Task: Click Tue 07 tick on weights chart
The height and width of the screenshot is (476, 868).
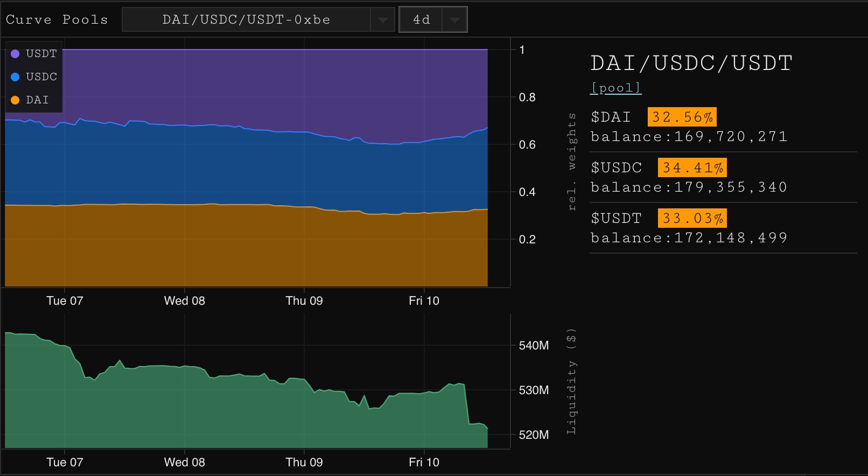Action: click(65, 301)
